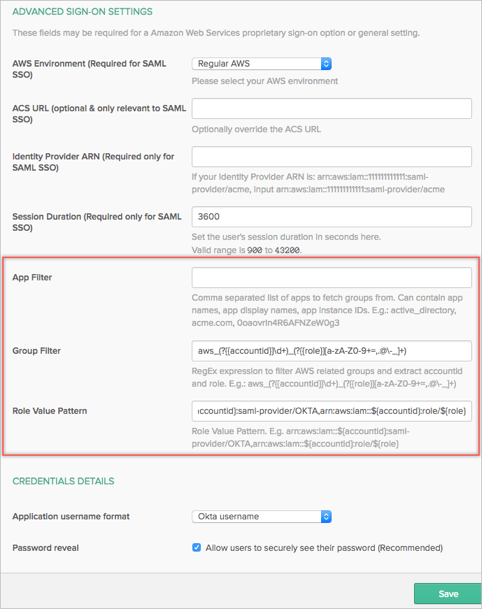Viewport: 482px width, 609px height.
Task: Click the 'If your Identity Provider ARN is' help text
Action: [x=318, y=183]
